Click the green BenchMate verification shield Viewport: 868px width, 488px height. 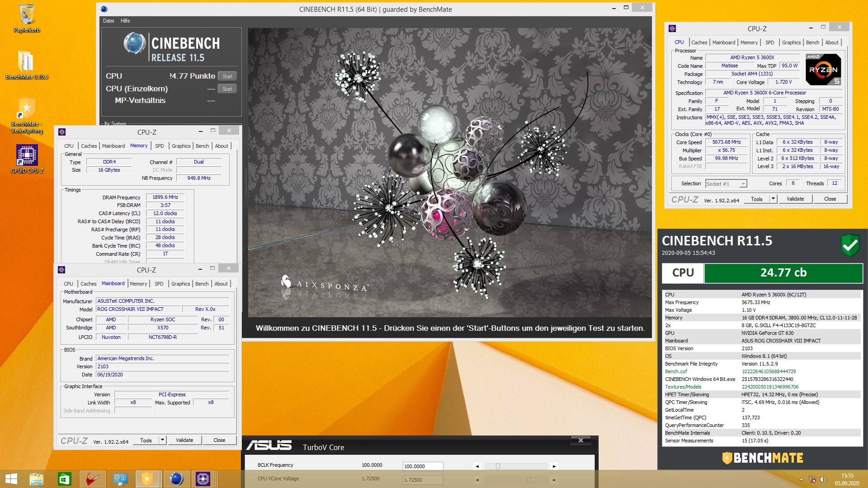(x=850, y=245)
